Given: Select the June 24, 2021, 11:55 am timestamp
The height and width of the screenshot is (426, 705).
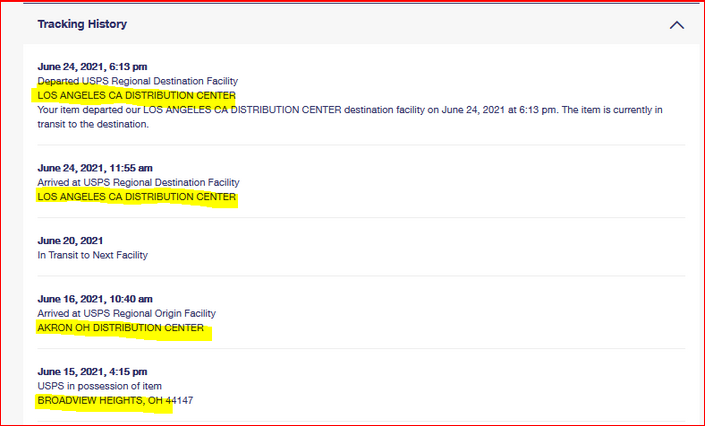Looking at the screenshot, I should [x=97, y=168].
